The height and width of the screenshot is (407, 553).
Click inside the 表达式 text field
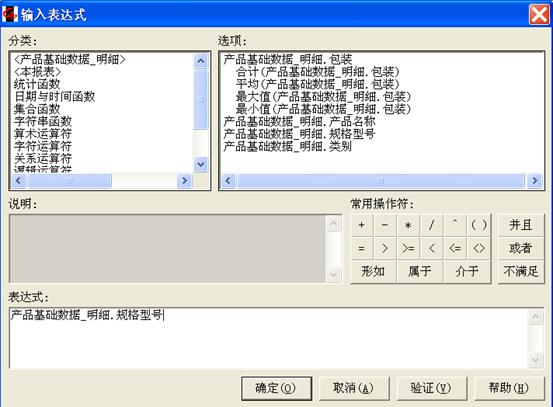[x=268, y=338]
